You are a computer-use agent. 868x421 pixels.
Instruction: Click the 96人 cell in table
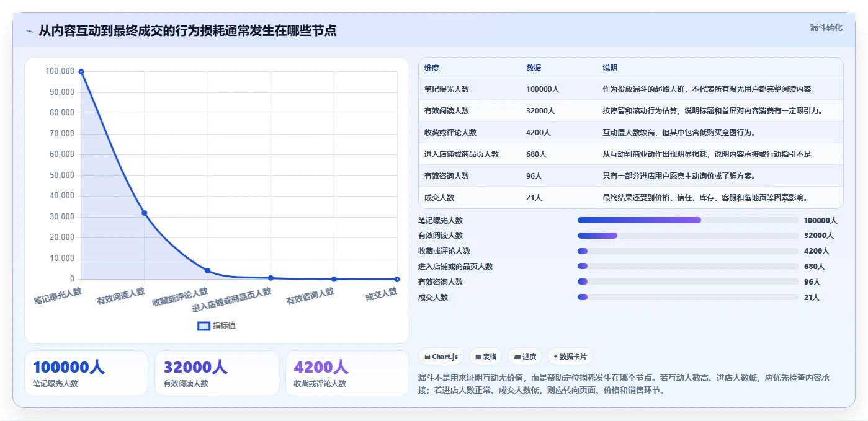click(534, 176)
